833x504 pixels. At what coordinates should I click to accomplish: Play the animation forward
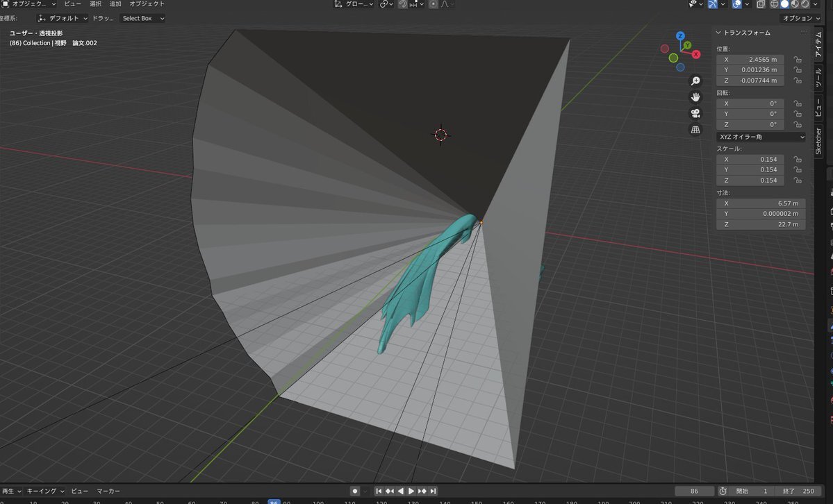coord(411,492)
